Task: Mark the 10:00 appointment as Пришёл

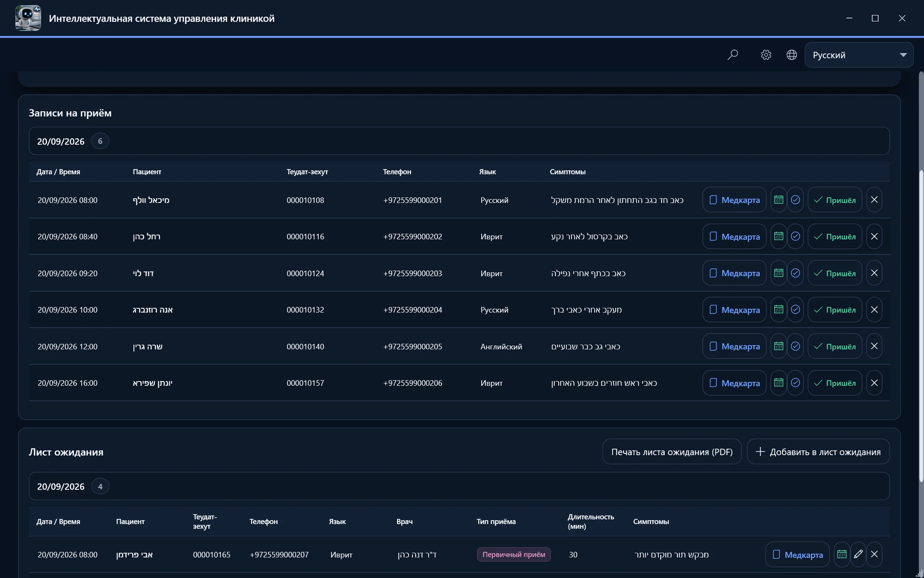Action: (835, 310)
